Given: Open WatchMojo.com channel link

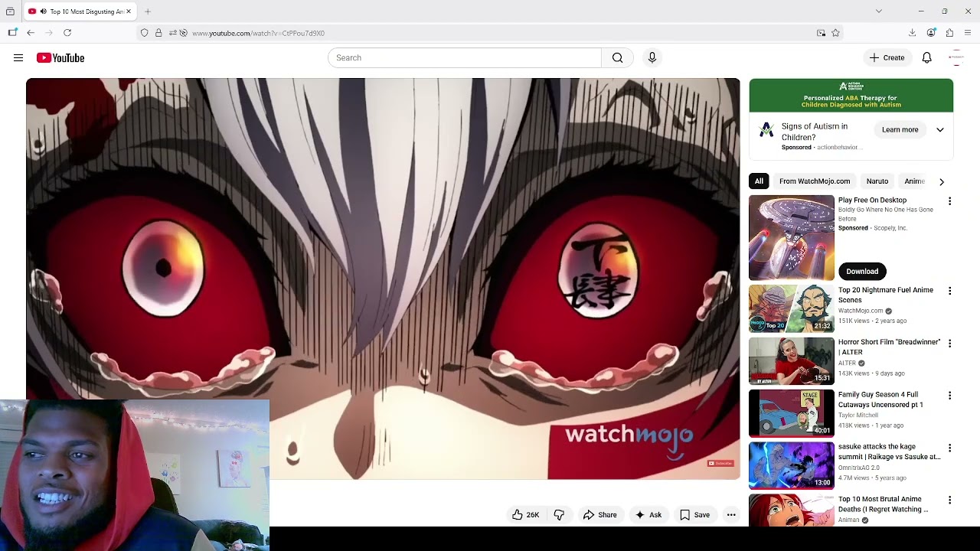Looking at the screenshot, I should pos(861,311).
